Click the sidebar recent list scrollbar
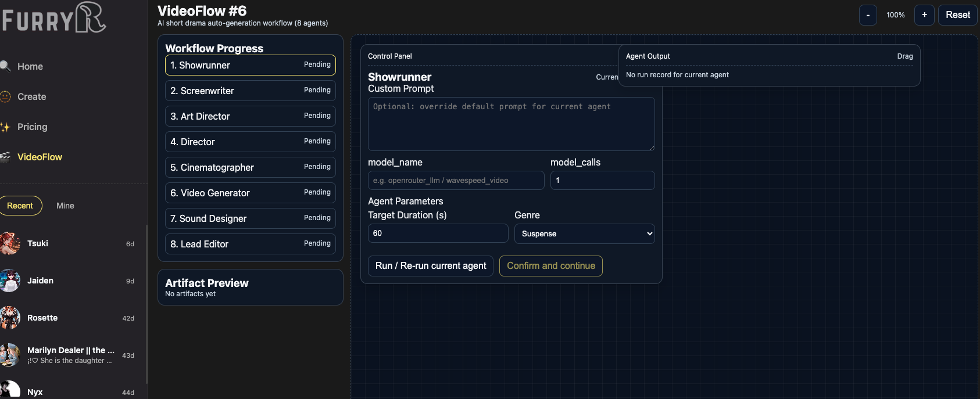 (146, 304)
